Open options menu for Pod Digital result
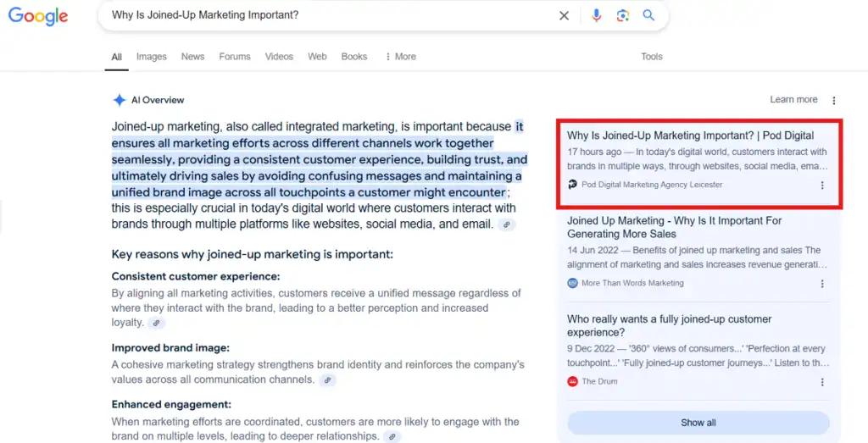Viewport: 868px width, 443px height. (x=821, y=185)
